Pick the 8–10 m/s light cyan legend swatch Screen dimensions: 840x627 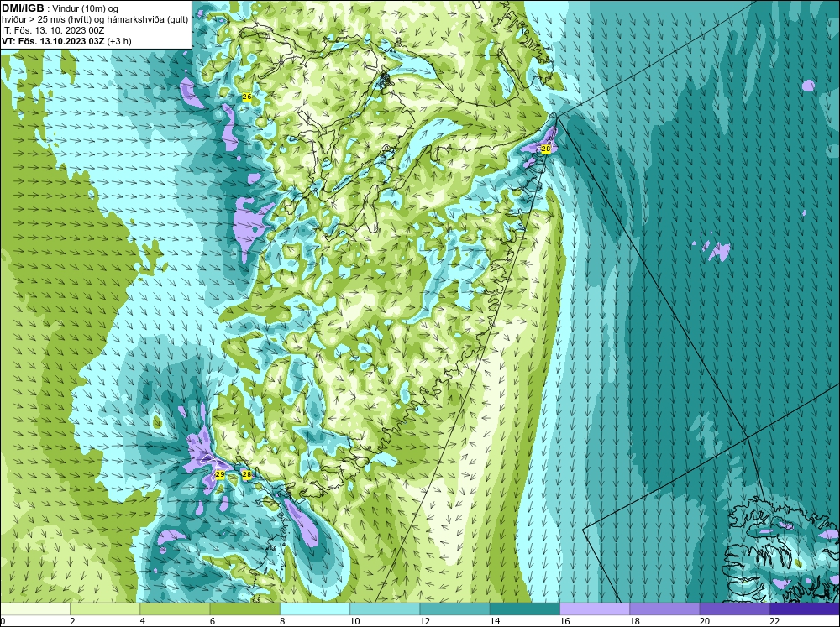click(x=315, y=609)
